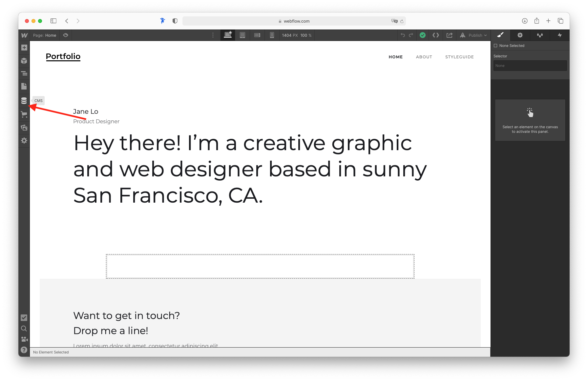
Task: Open the Pages panel
Action: point(24,86)
